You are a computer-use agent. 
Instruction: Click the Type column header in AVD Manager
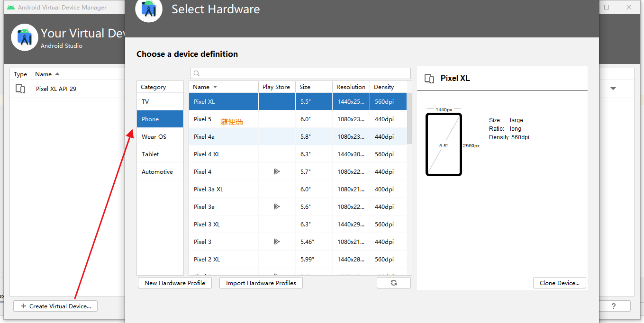coord(20,74)
